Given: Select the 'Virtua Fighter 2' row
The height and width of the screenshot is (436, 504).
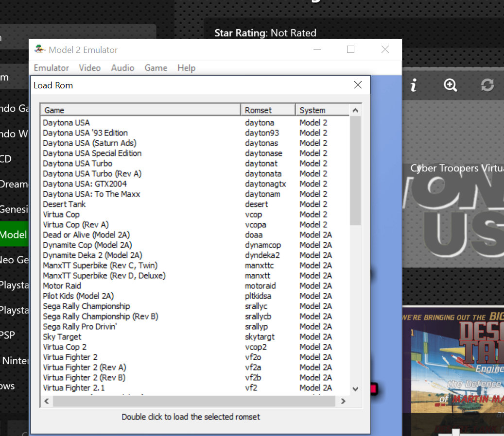Looking at the screenshot, I should 195,357.
